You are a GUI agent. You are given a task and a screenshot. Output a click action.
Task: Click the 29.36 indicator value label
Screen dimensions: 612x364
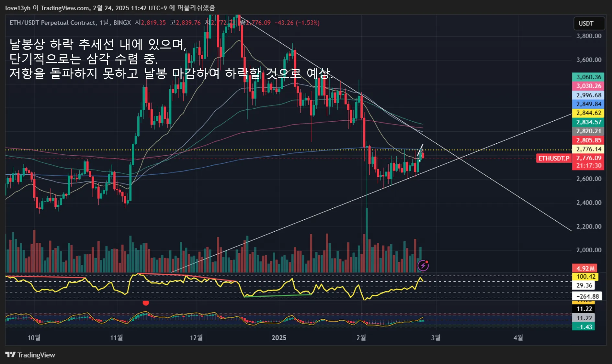(x=584, y=285)
